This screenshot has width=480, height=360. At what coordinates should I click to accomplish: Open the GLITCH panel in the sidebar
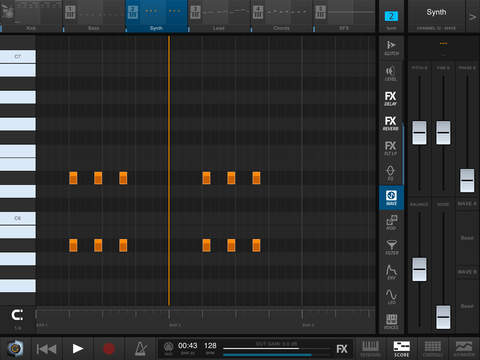[x=391, y=48]
